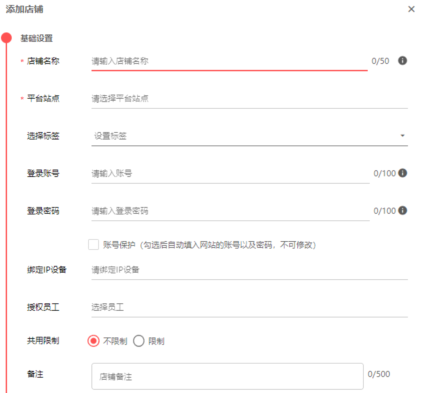Viewport: 422px width, 394px height.
Task: Click the 不限制 label text
Action: point(115,341)
